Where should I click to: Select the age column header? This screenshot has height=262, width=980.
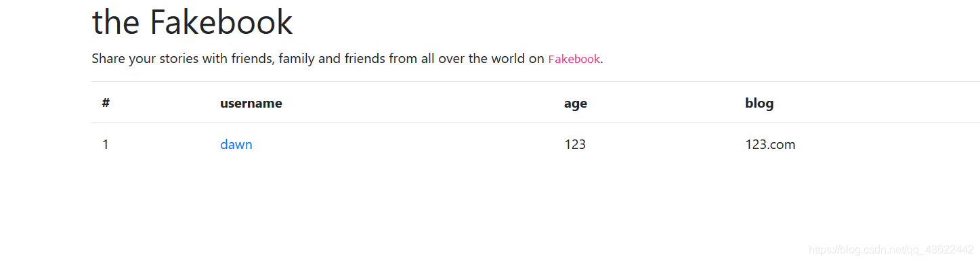coord(576,104)
